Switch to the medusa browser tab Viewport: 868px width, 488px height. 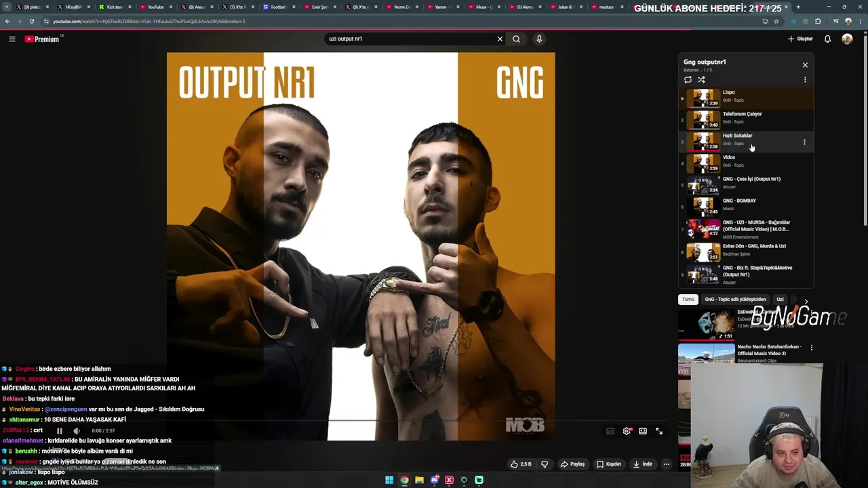(608, 7)
